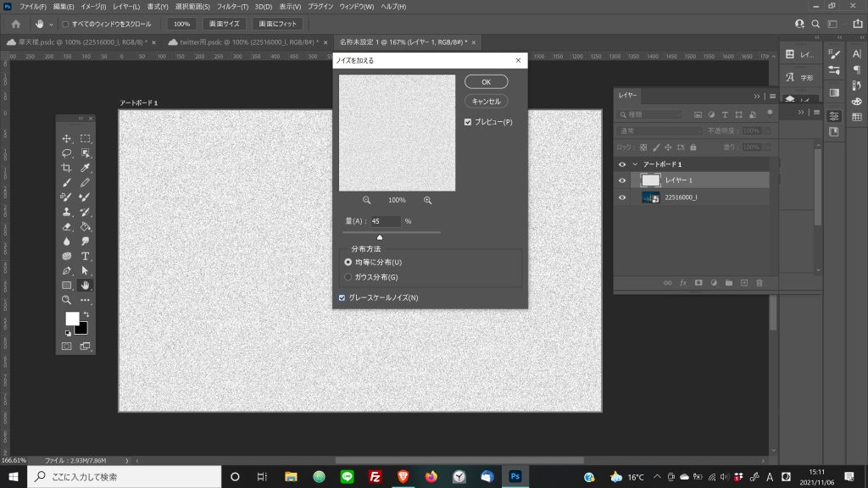The height and width of the screenshot is (488, 868).
Task: Hide the 22516000_l layer visibility eye
Action: pyautogui.click(x=622, y=197)
